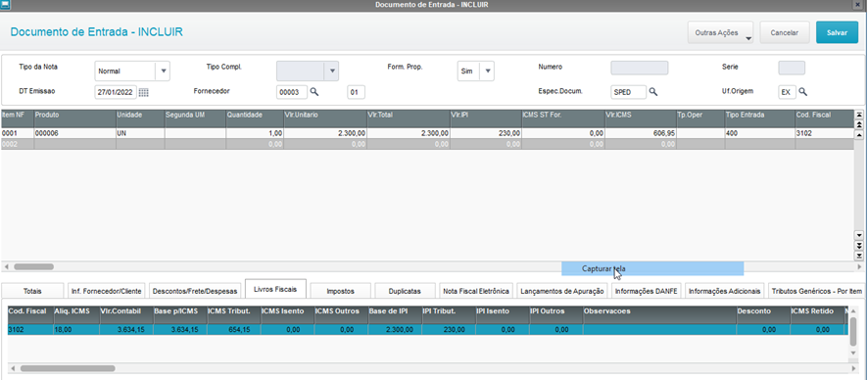Select product cell 000006 in row 0001
The height and width of the screenshot is (380, 868).
point(74,133)
